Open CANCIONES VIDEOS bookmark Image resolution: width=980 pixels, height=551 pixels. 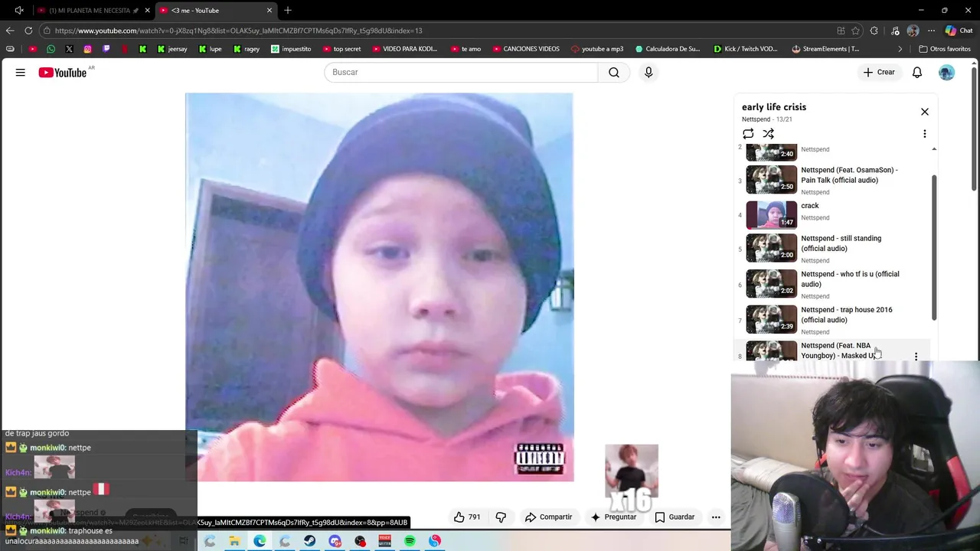pyautogui.click(x=525, y=49)
